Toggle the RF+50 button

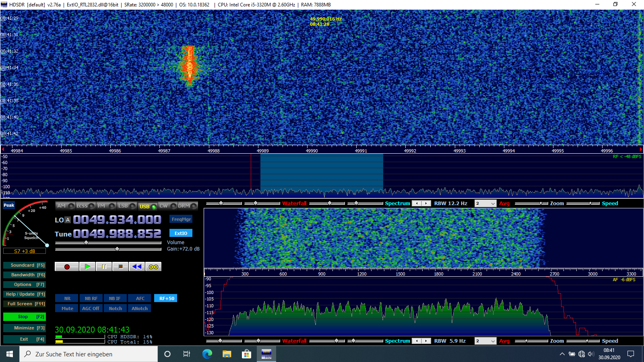(166, 298)
